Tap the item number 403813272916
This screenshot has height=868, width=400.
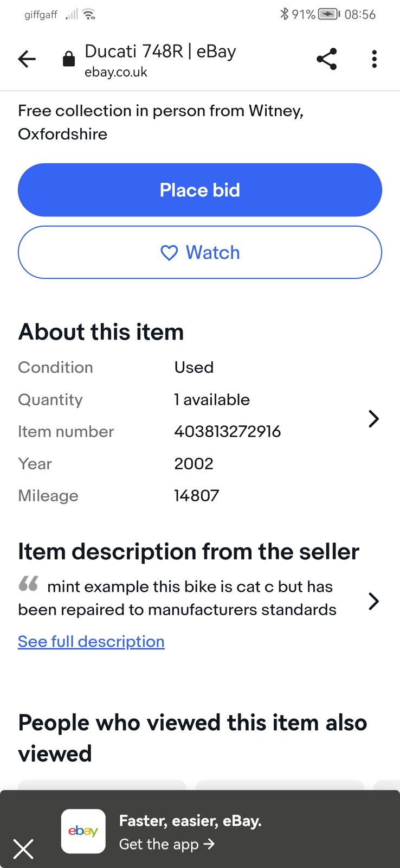click(x=227, y=431)
